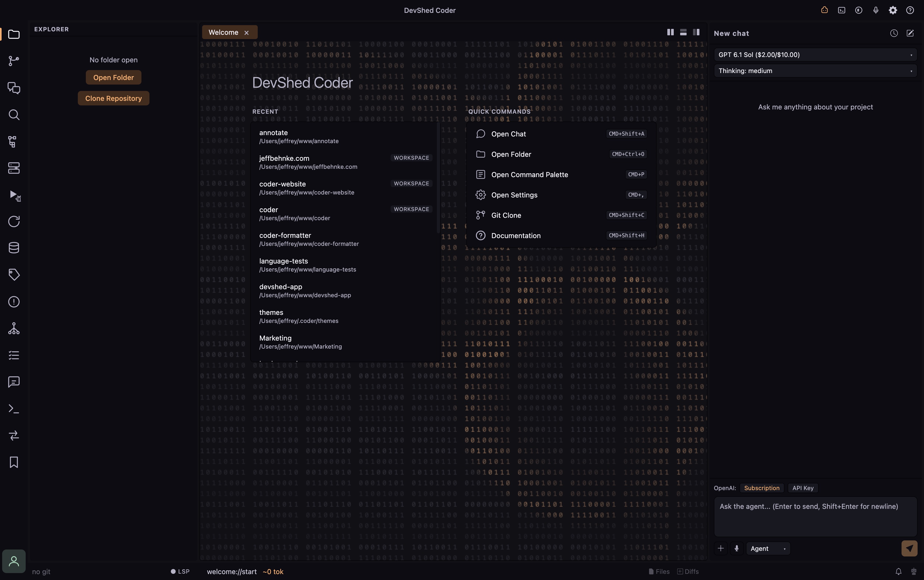
Task: Select API Key for OpenAI auth
Action: [x=803, y=488]
